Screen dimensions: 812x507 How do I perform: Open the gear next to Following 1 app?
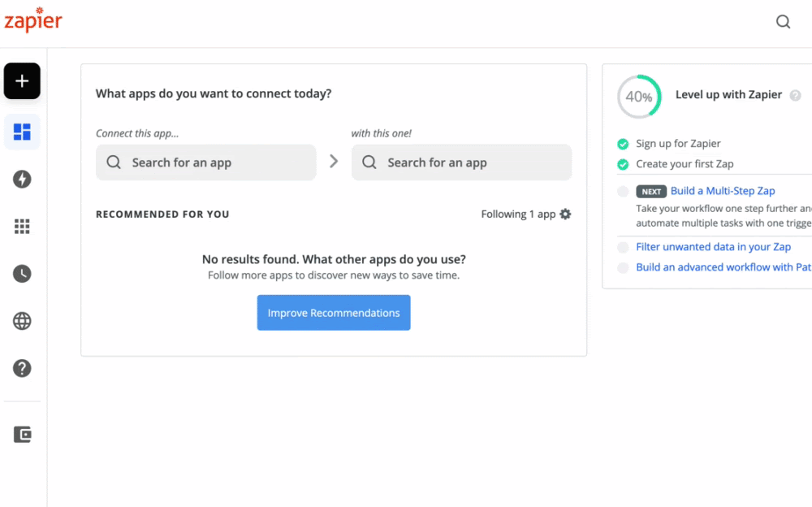coord(565,214)
